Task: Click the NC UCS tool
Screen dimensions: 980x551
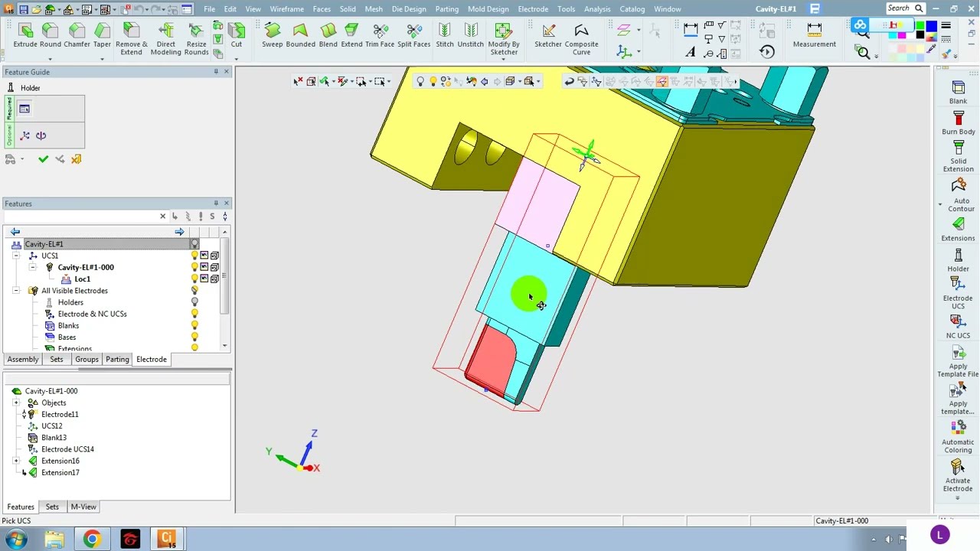Action: point(958,327)
